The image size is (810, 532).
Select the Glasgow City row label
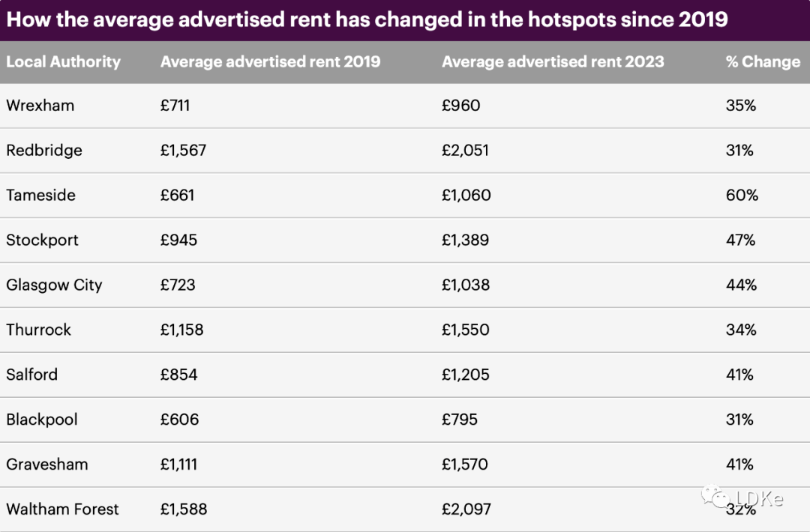point(54,285)
